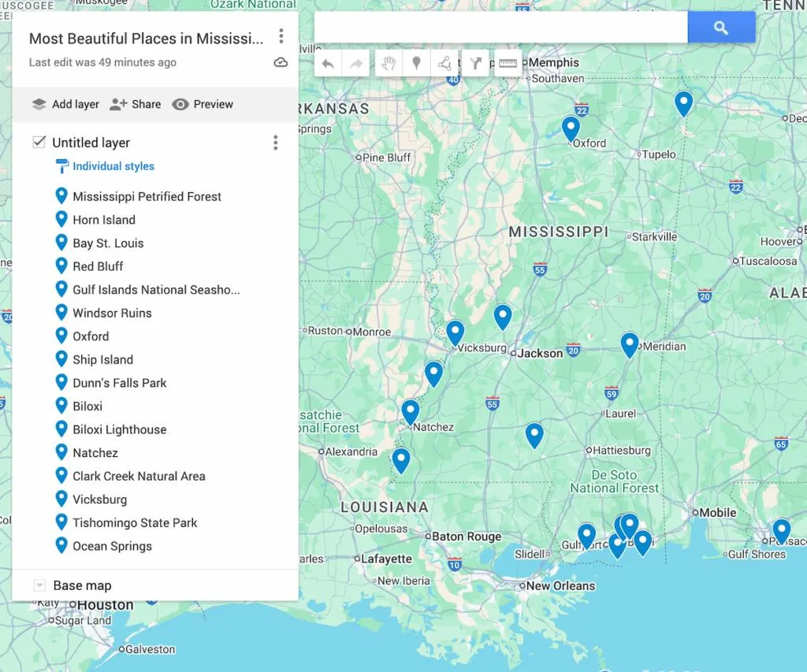Image resolution: width=807 pixels, height=672 pixels.
Task: Select the hand pan tool
Action: 389,64
